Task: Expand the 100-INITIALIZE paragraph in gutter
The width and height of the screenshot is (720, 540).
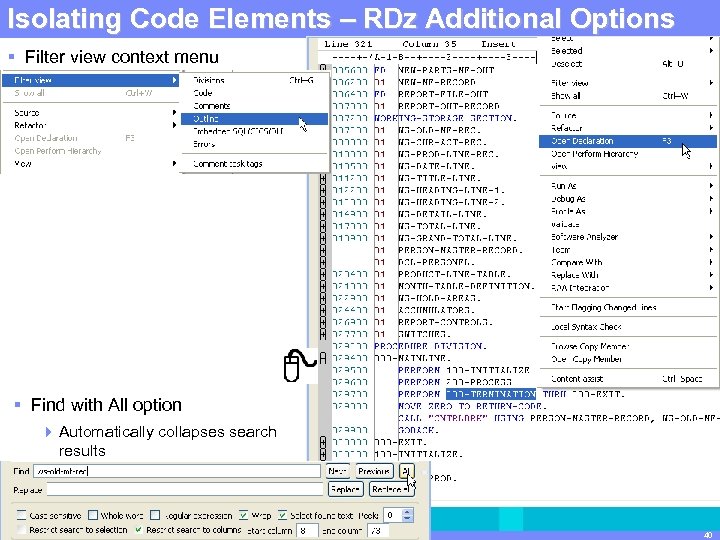Action: click(x=323, y=454)
